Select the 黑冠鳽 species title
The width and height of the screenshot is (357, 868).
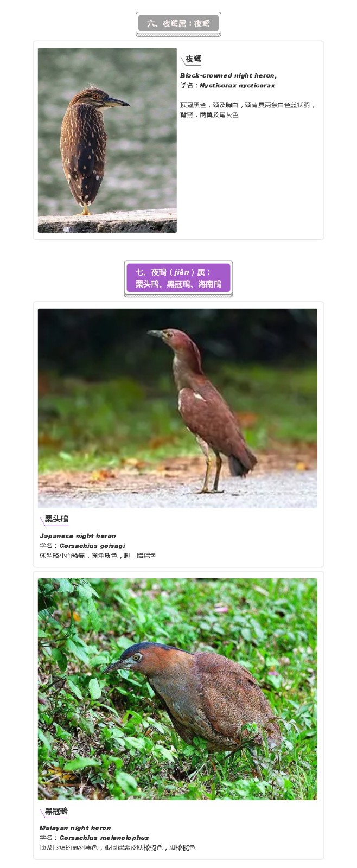56,812
